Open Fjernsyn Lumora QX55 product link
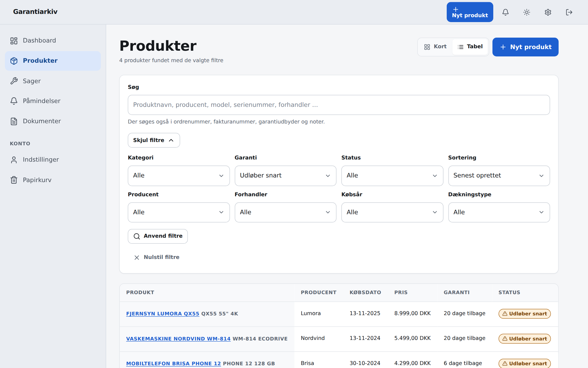The width and height of the screenshot is (588, 368). [x=163, y=314]
